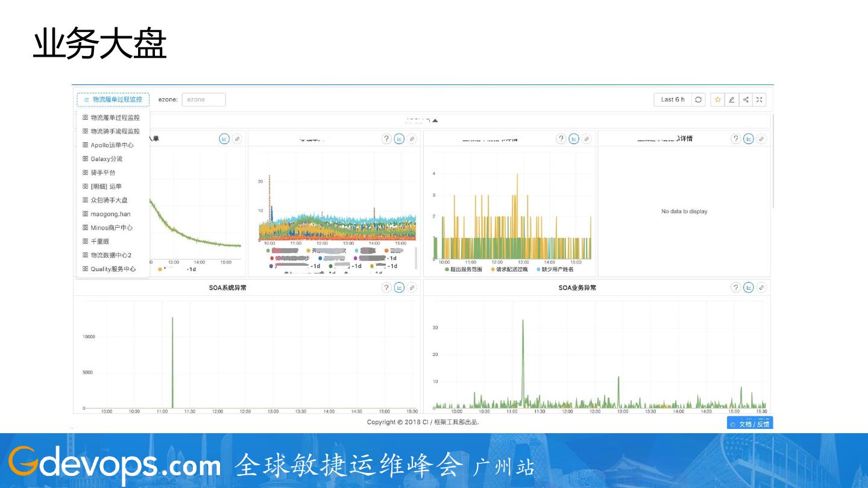The height and width of the screenshot is (488, 868).
Task: Toggle the 超出服务范围 legend series
Action: [x=464, y=269]
